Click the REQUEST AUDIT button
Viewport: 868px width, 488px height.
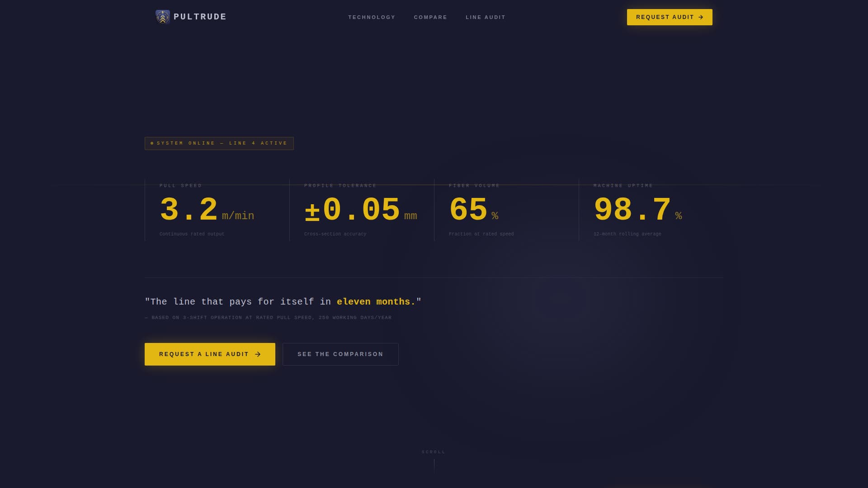(x=669, y=17)
